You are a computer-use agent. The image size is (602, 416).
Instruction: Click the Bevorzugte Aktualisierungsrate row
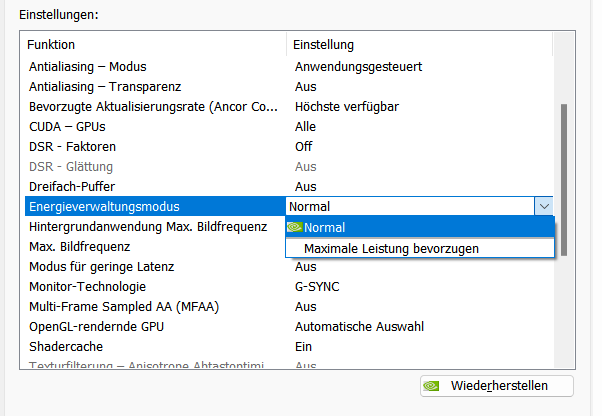289,107
